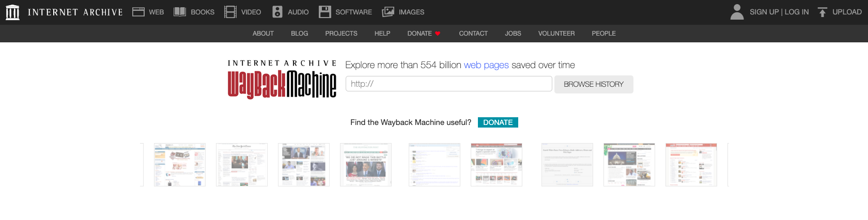Open the Volunteer menu item

click(556, 34)
